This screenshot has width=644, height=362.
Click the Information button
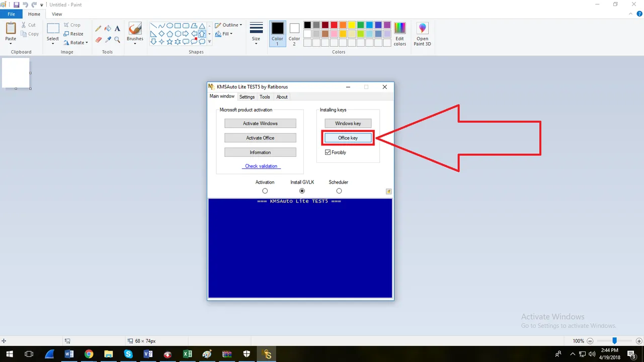coord(260,152)
